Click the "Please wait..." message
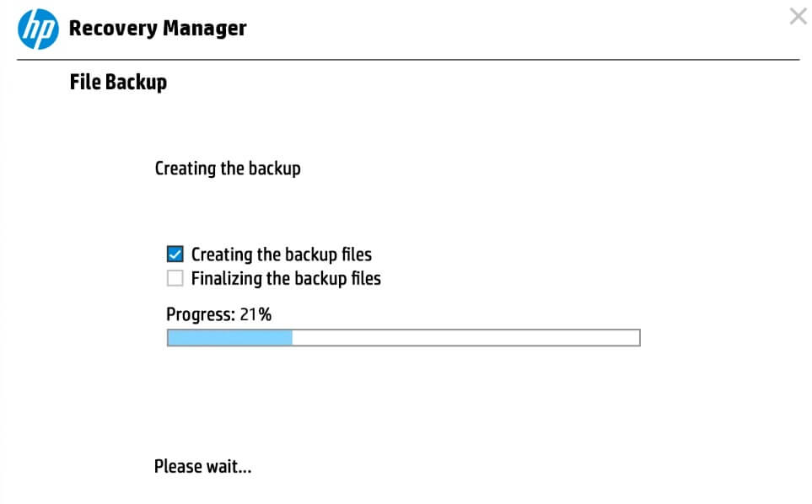This screenshot has width=812, height=504. point(202,466)
